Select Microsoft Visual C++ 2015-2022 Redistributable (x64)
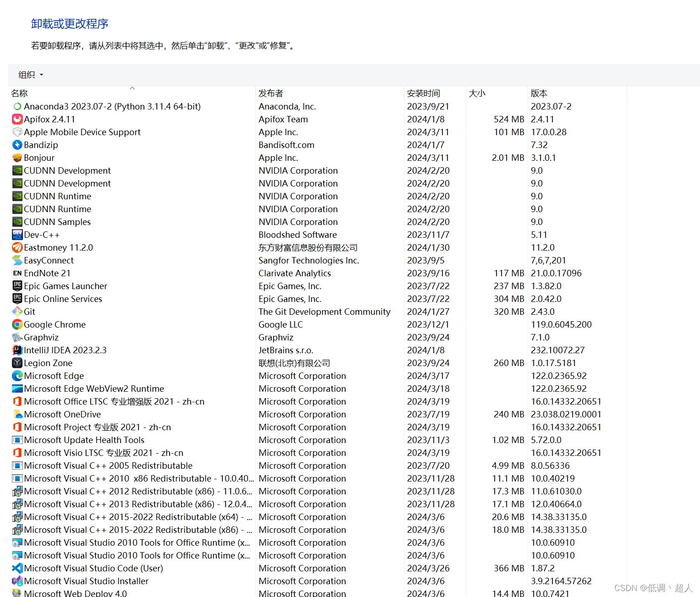 pyautogui.click(x=138, y=517)
